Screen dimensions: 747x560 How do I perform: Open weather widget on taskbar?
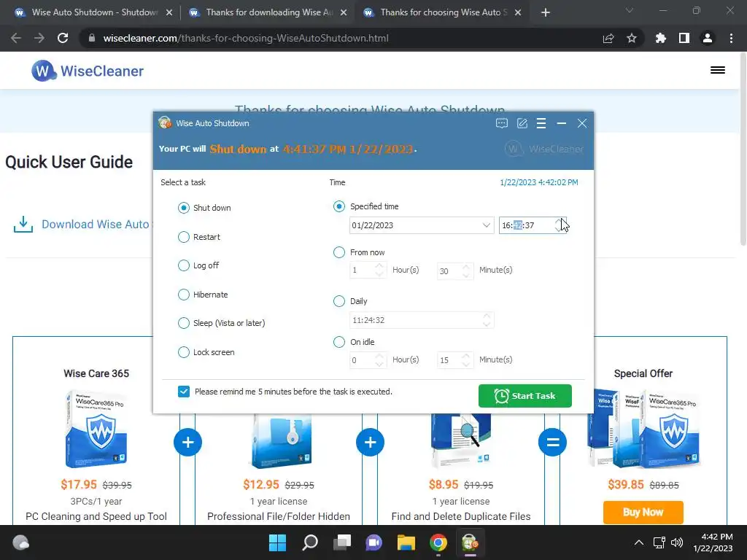(20, 542)
